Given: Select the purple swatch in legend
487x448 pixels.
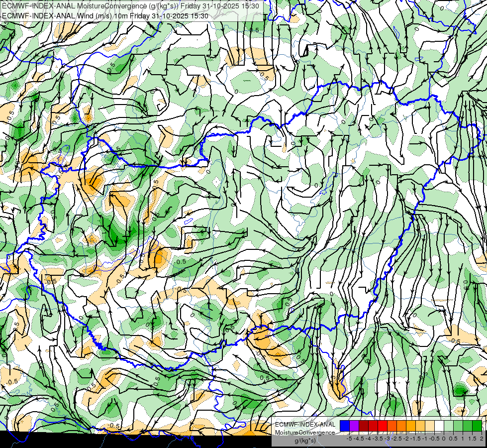Looking at the screenshot, I should pyautogui.click(x=354, y=426).
